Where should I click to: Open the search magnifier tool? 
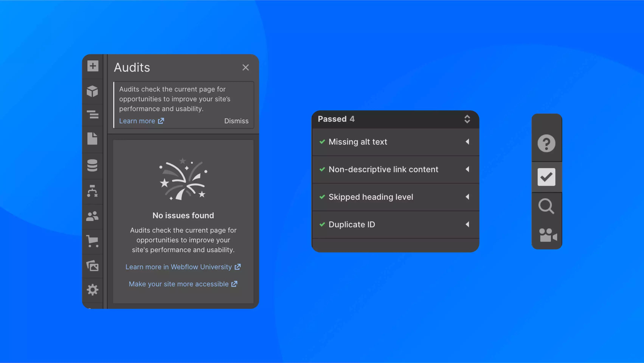coord(546,206)
